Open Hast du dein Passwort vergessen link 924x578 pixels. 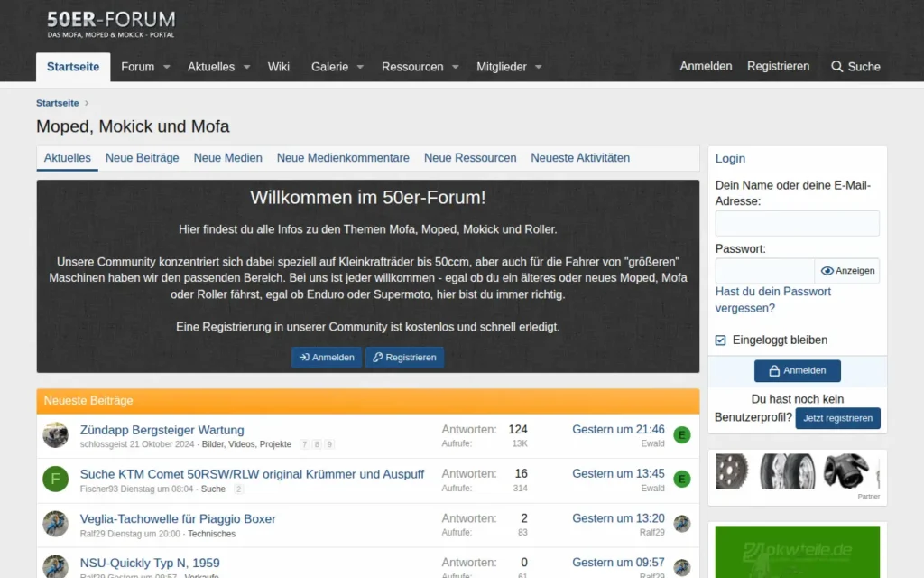coord(773,300)
